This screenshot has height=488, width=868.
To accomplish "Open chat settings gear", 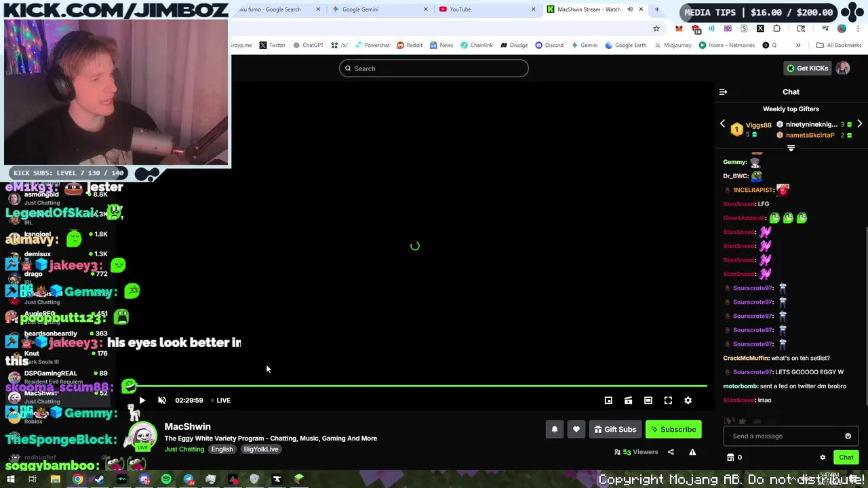I will click(823, 457).
